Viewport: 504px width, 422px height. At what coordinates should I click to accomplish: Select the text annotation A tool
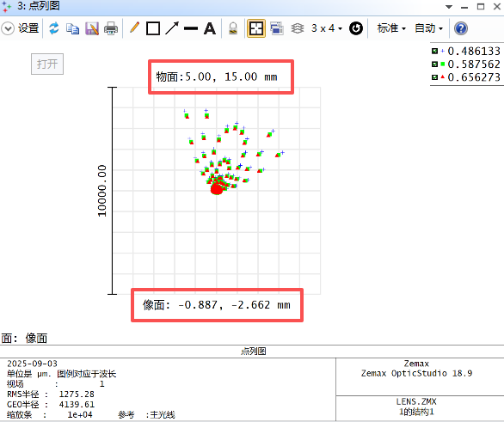(210, 28)
